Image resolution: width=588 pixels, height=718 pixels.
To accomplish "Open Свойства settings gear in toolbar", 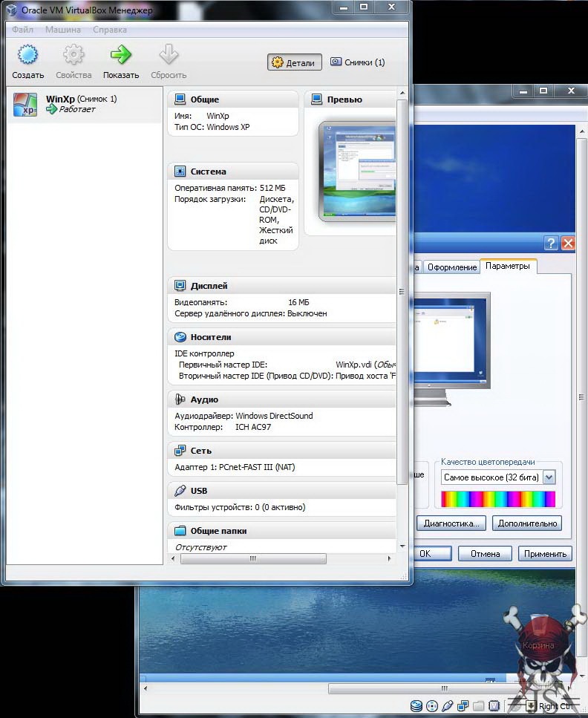I will (x=73, y=54).
